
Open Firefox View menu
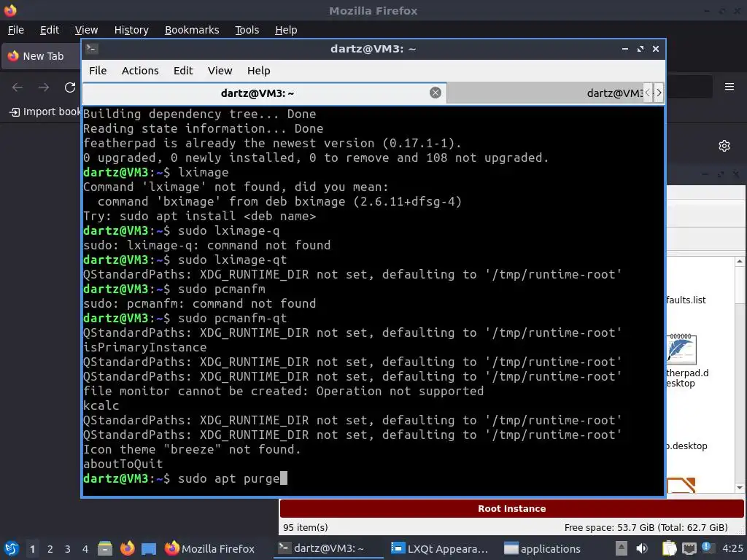click(x=86, y=30)
